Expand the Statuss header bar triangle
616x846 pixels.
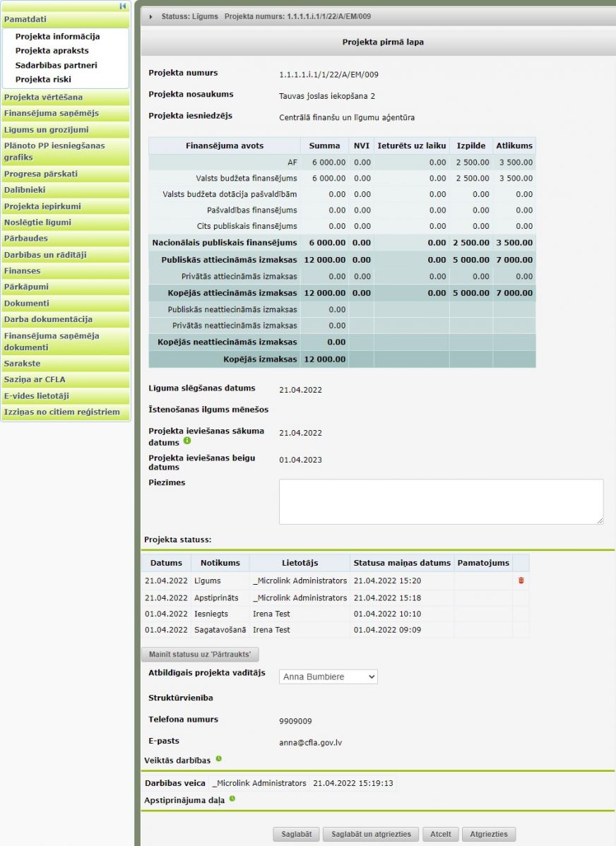(150, 16)
